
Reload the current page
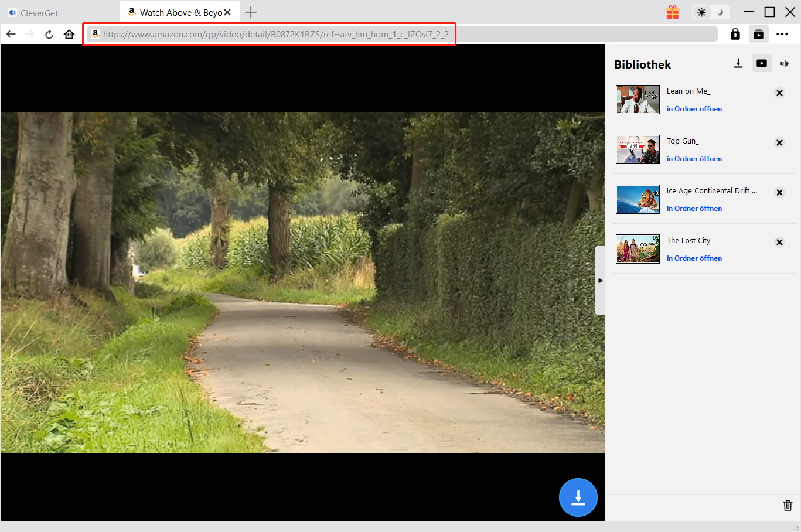pyautogui.click(x=49, y=35)
